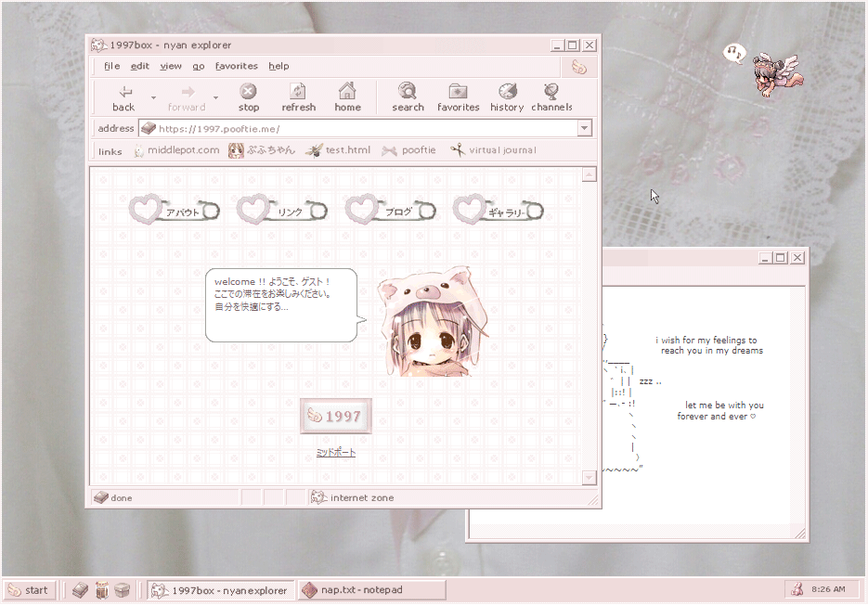868x605 pixels.
Task: Open the Search toolbar icon
Action: click(407, 92)
